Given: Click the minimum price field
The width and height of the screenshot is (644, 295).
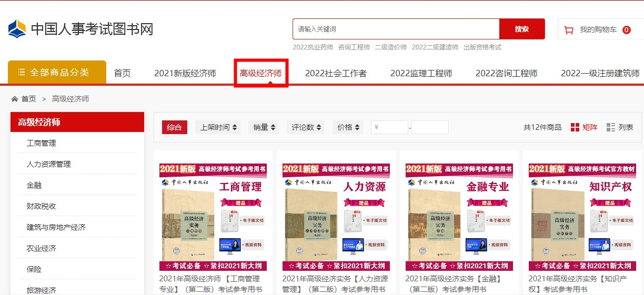Looking at the screenshot, I should [389, 127].
